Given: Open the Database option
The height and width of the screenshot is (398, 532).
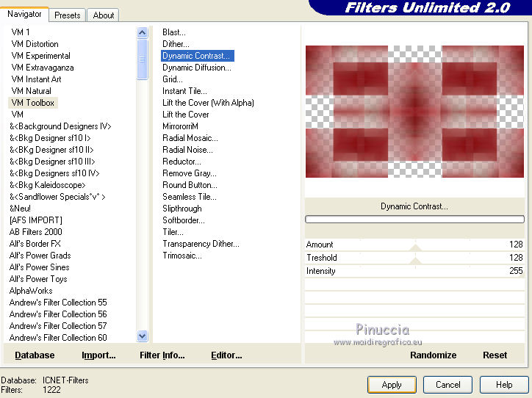Looking at the screenshot, I should point(35,355).
